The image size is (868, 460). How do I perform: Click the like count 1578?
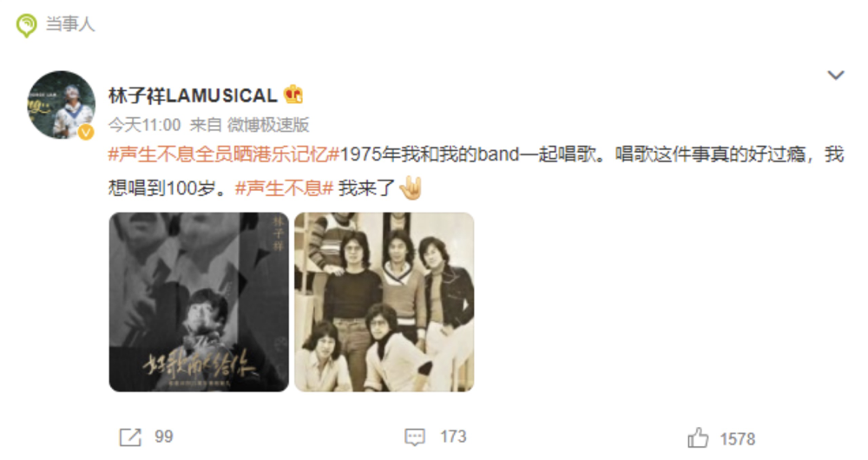(x=737, y=439)
